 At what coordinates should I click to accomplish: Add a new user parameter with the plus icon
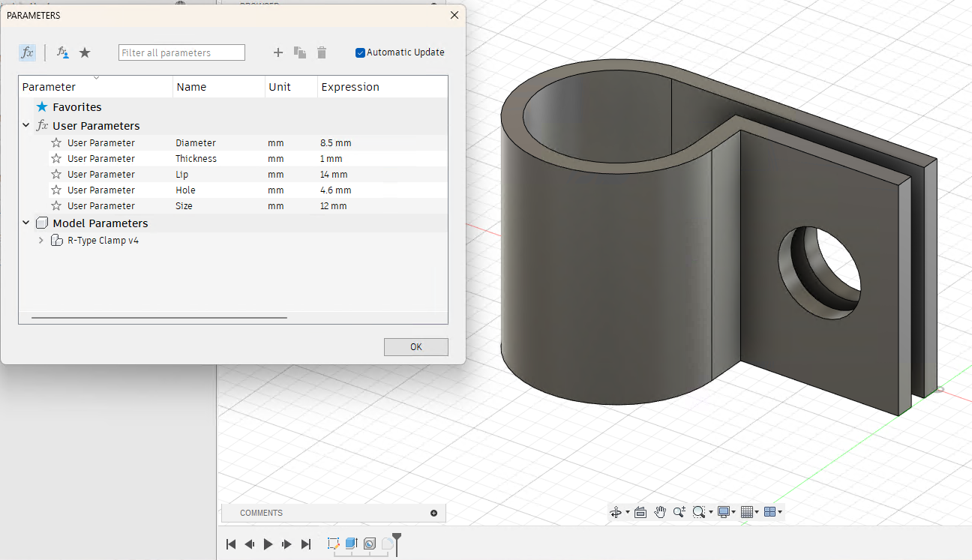click(x=278, y=52)
